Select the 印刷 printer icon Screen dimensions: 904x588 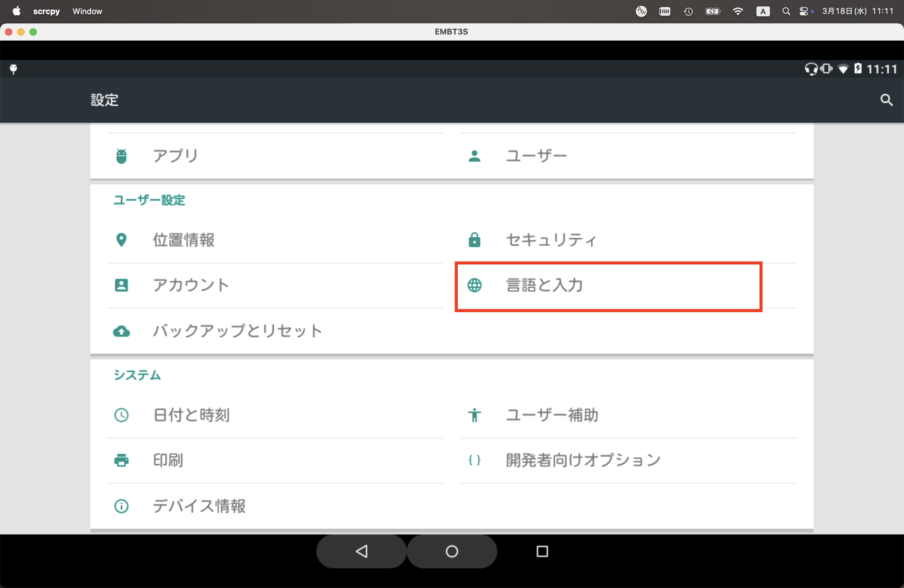point(121,461)
